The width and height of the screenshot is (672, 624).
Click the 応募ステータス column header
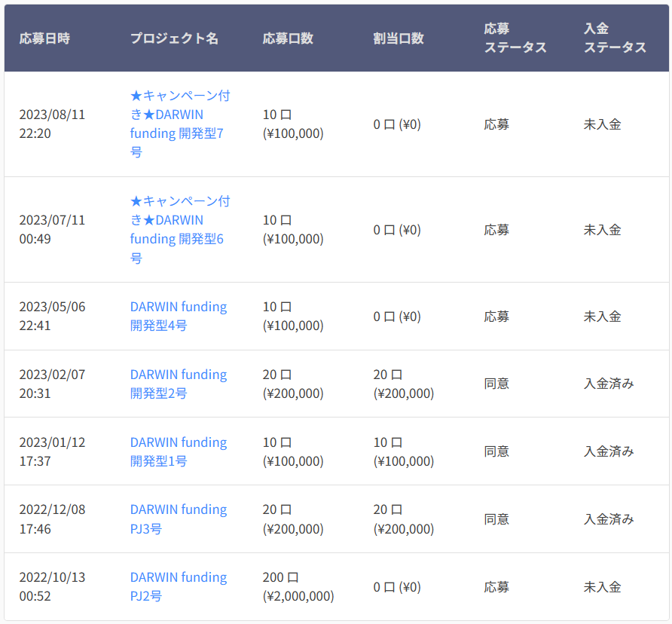515,38
